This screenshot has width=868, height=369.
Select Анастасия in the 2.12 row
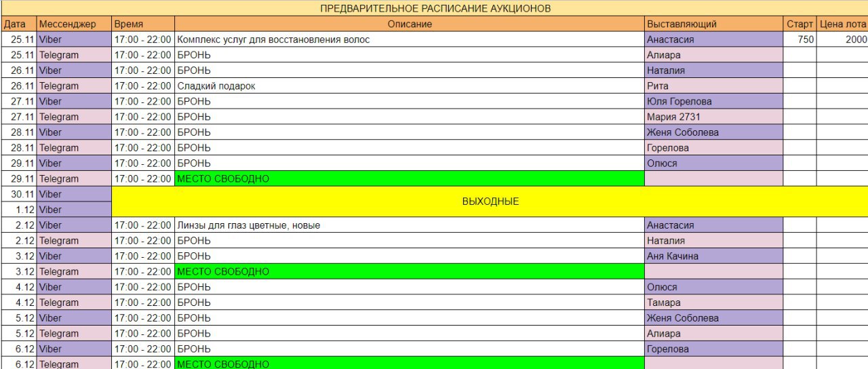tap(714, 225)
